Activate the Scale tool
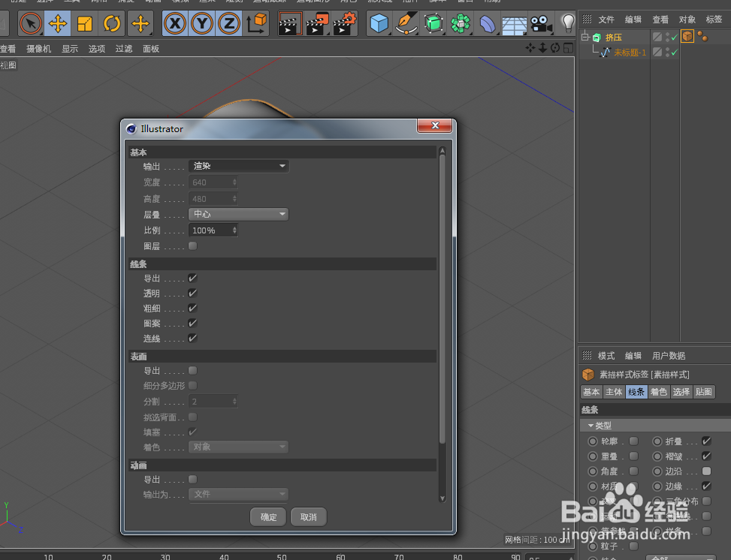 (x=84, y=23)
